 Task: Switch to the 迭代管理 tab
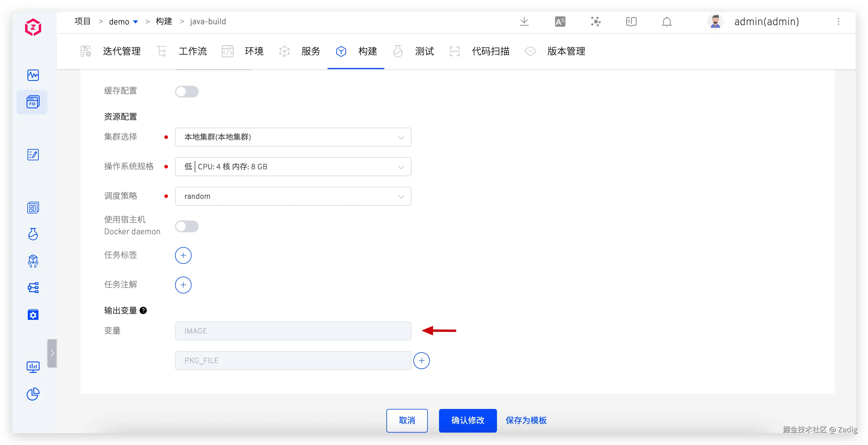point(111,51)
